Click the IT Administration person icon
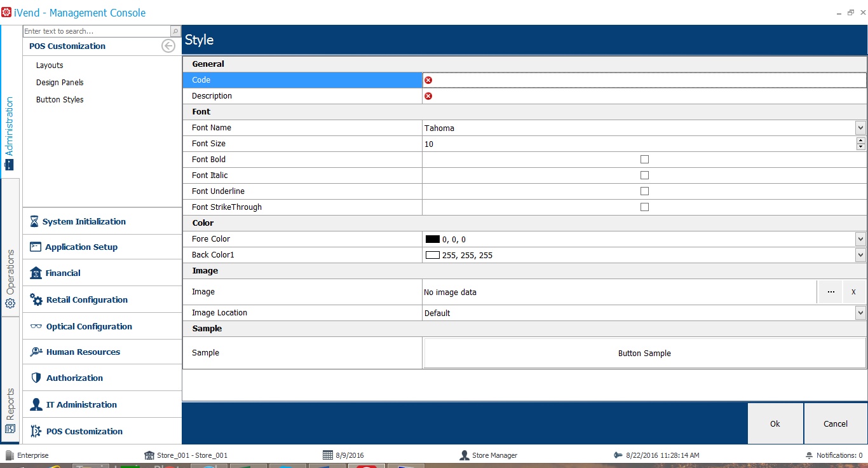This screenshot has width=868, height=468. 36,404
